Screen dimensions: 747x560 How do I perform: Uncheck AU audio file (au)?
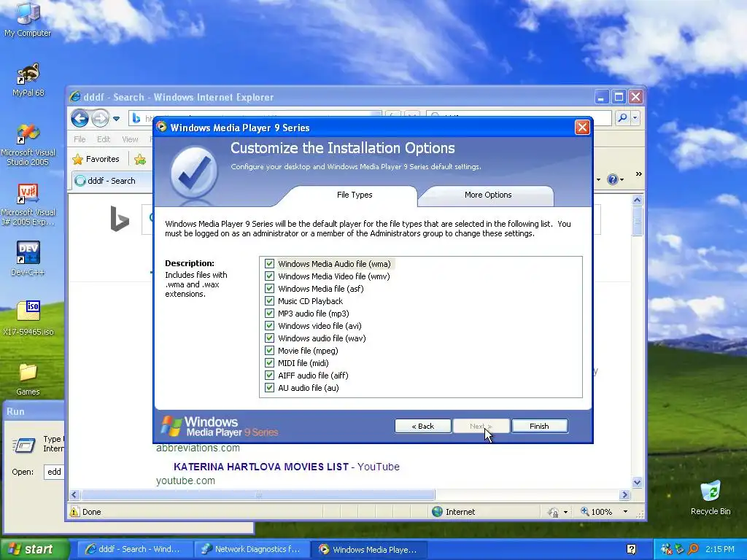[269, 388]
